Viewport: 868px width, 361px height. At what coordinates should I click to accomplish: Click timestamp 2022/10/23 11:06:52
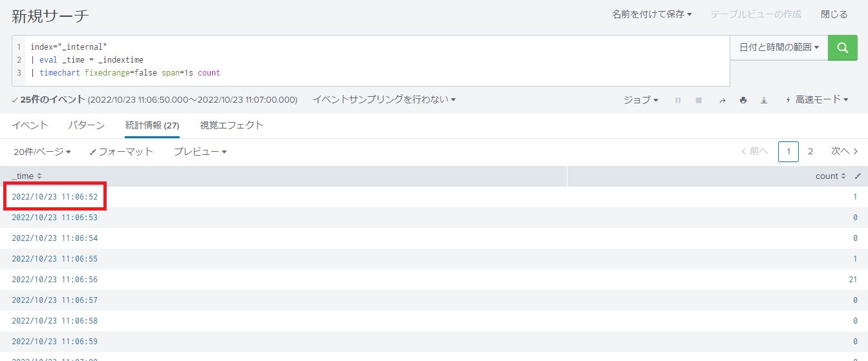click(x=55, y=197)
